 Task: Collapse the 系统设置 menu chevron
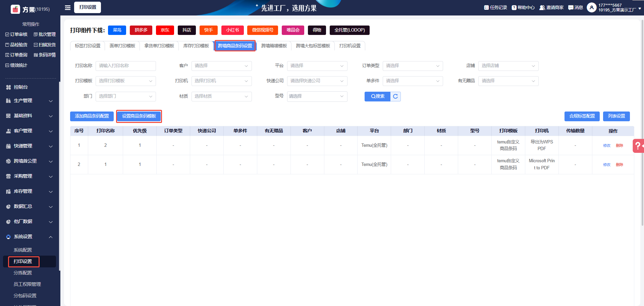click(51, 237)
